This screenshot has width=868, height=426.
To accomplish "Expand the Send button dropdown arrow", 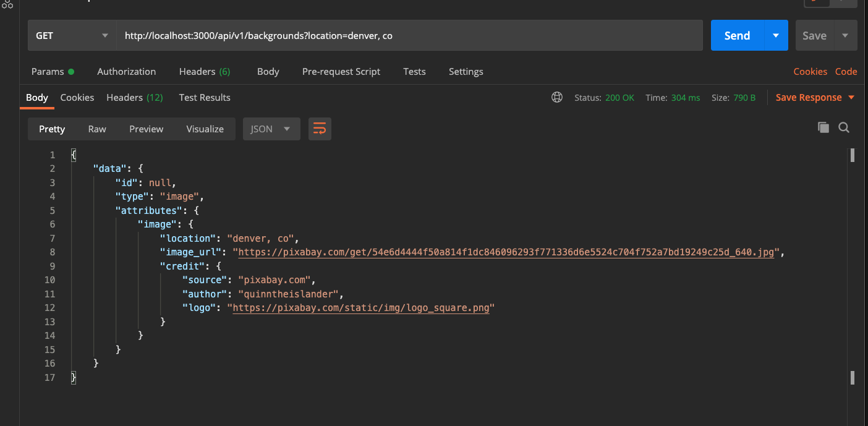I will (x=776, y=35).
